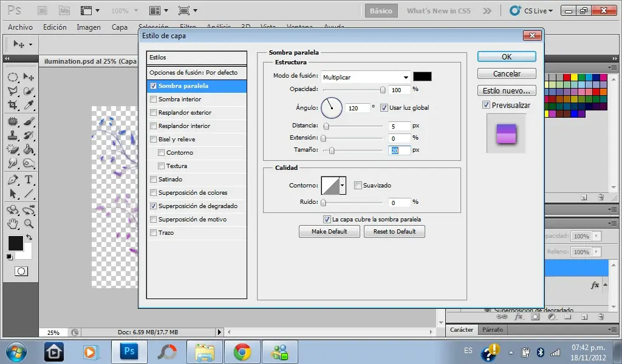The width and height of the screenshot is (622, 364).
Task: Enable the Sombra interior checkbox
Action: pyautogui.click(x=153, y=99)
